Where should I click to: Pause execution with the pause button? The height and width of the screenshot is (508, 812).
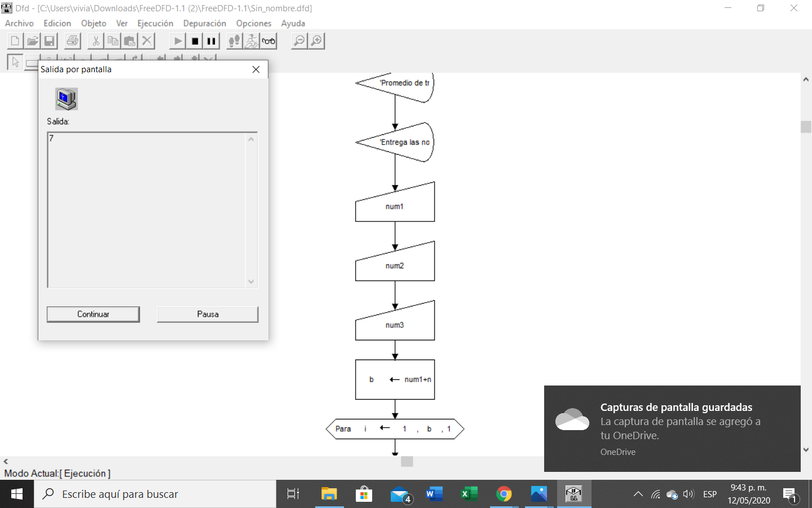tap(211, 41)
